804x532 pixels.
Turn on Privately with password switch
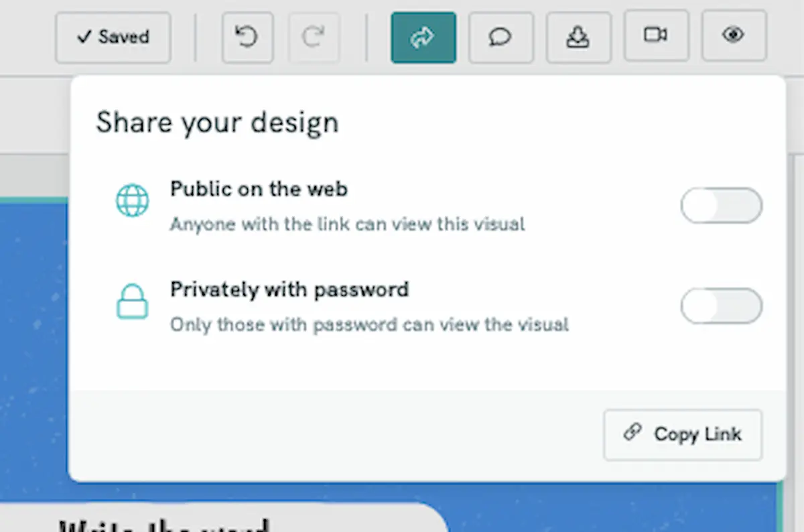point(721,306)
